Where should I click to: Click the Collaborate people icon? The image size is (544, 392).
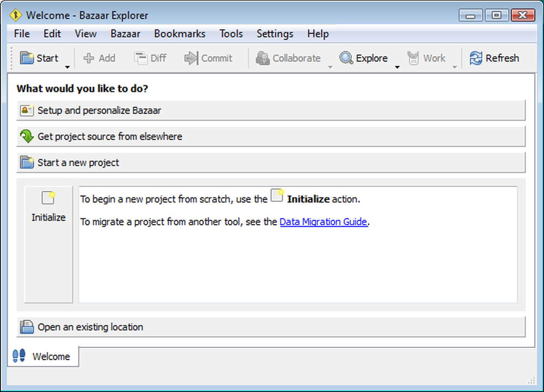click(263, 58)
